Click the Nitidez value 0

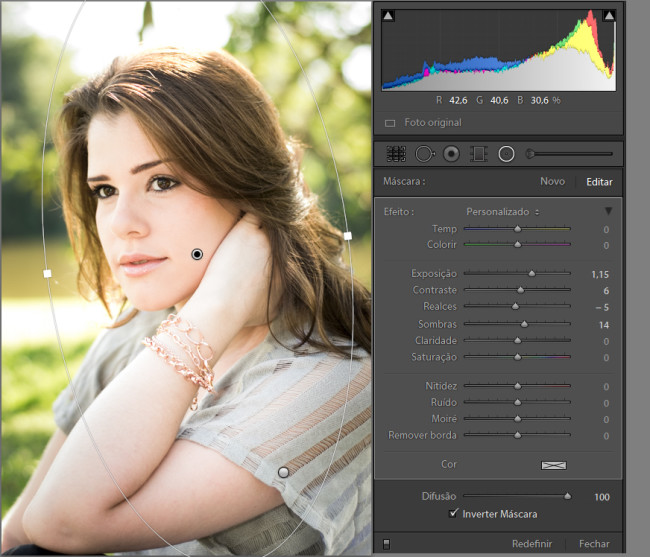click(606, 387)
